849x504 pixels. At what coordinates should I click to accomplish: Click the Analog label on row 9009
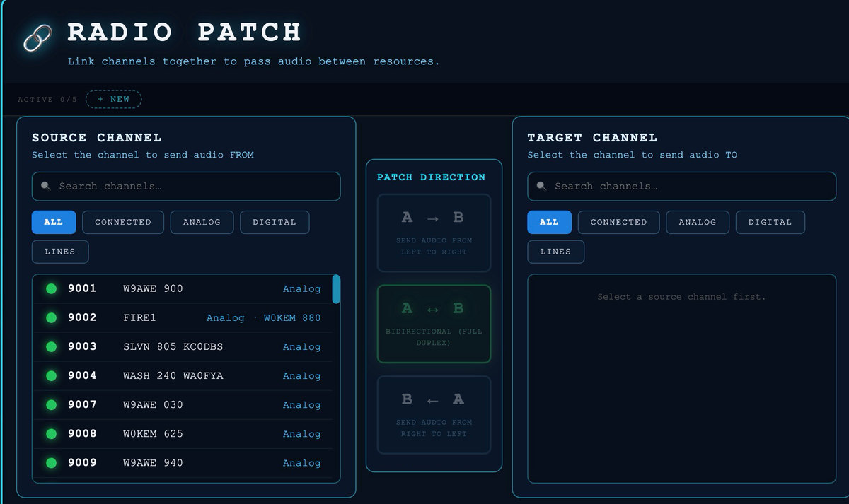coord(302,463)
